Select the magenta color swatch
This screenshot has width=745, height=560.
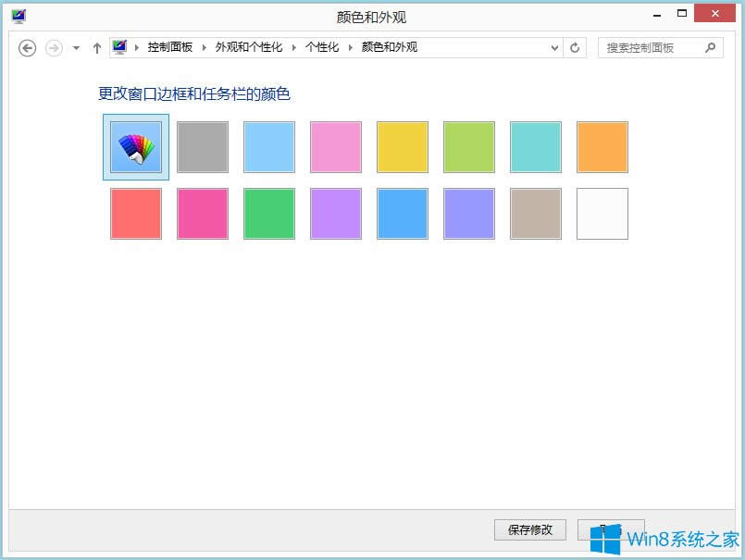[x=202, y=214]
